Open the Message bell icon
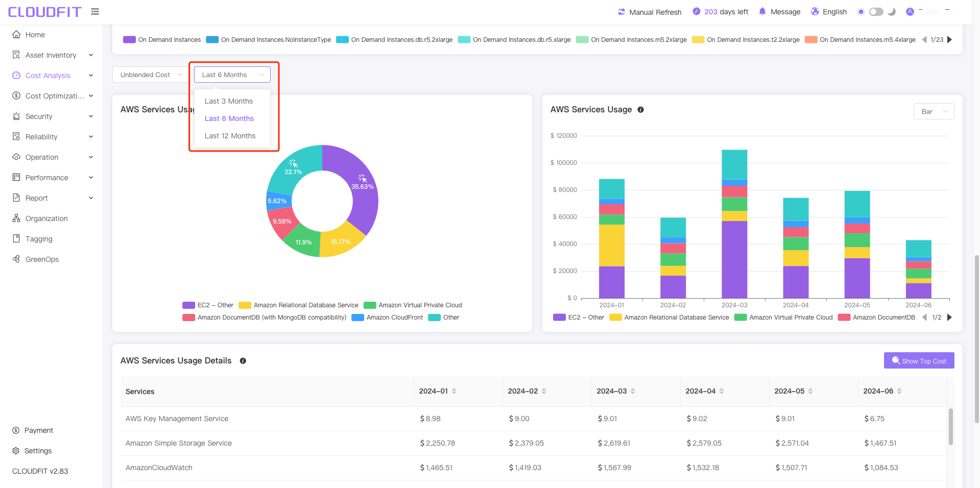 click(762, 11)
